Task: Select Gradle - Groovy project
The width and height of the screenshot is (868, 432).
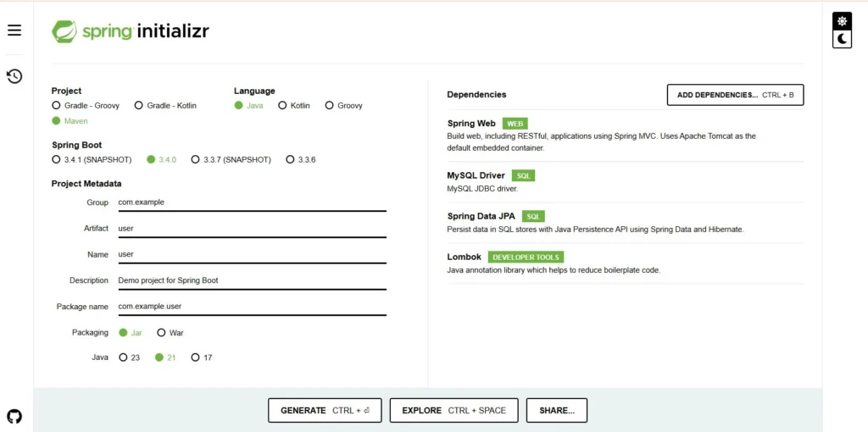Action: 86,106
